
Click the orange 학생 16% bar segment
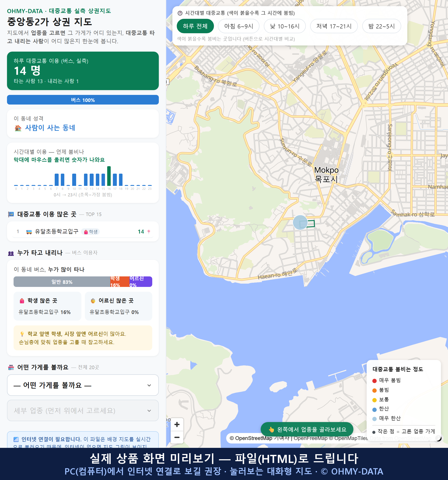120,282
